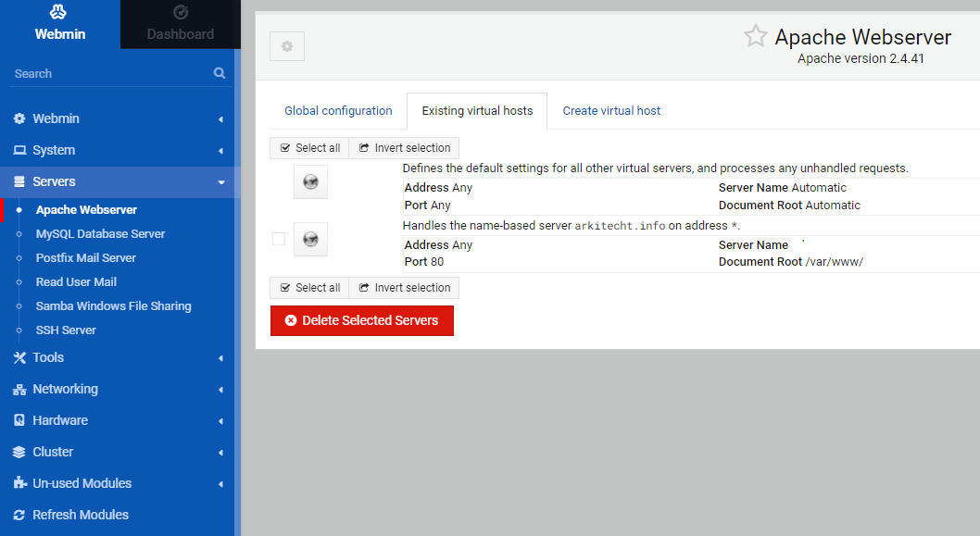This screenshot has width=980, height=536.
Task: Open MySQL Database Server module
Action: click(100, 233)
